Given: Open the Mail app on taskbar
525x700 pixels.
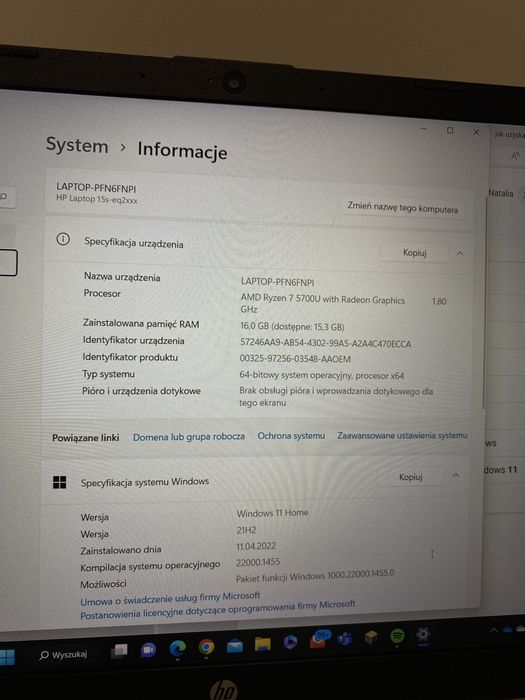Looking at the screenshot, I should [x=235, y=646].
